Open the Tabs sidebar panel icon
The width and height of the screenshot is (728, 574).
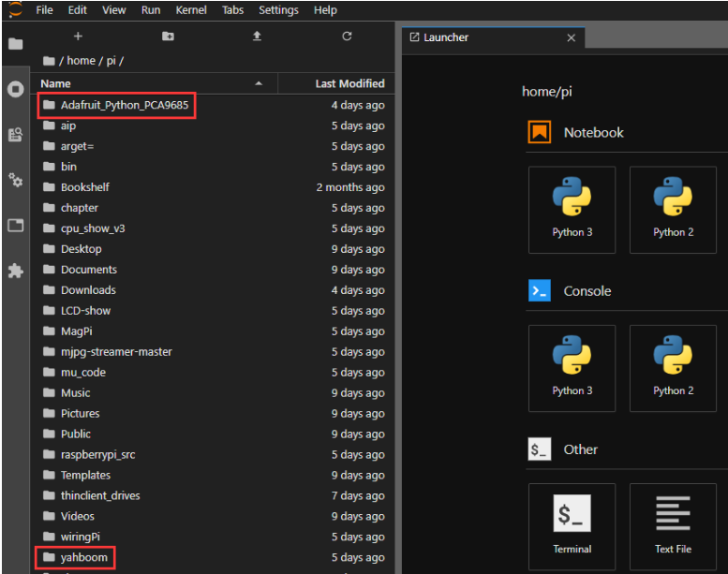pyautogui.click(x=16, y=226)
